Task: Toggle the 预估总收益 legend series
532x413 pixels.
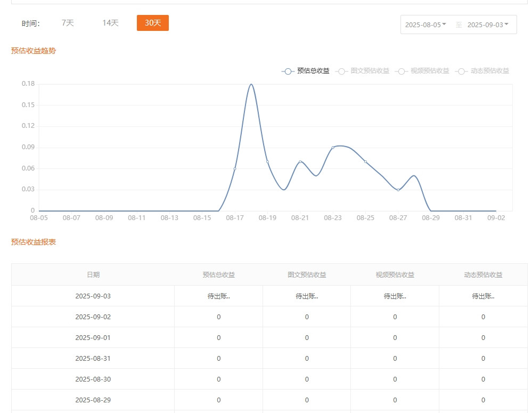Action: pyautogui.click(x=305, y=71)
